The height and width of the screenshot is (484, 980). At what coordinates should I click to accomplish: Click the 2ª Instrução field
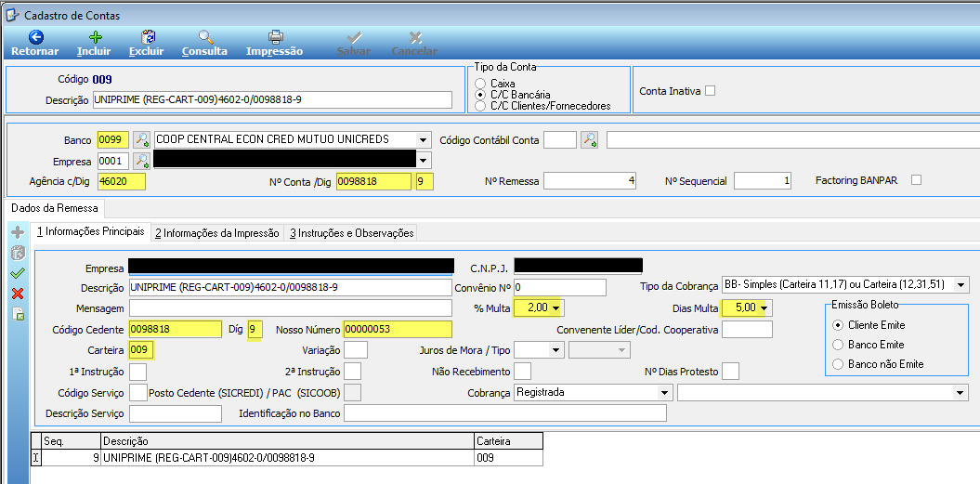352,372
